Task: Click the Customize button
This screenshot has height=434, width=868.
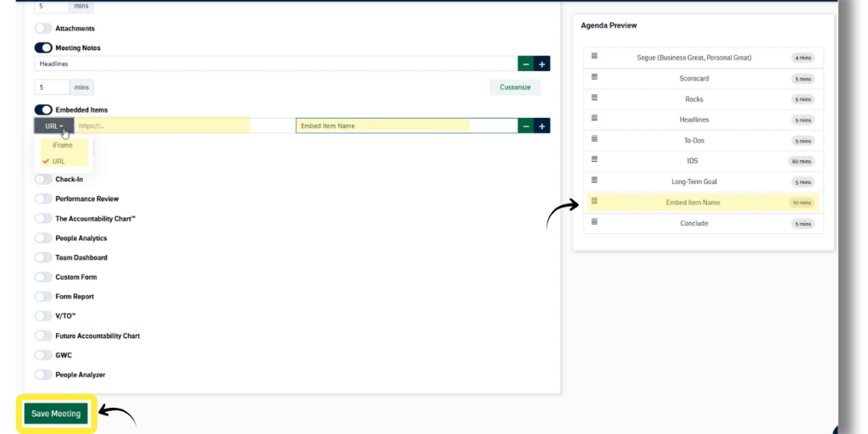Action: (x=515, y=87)
